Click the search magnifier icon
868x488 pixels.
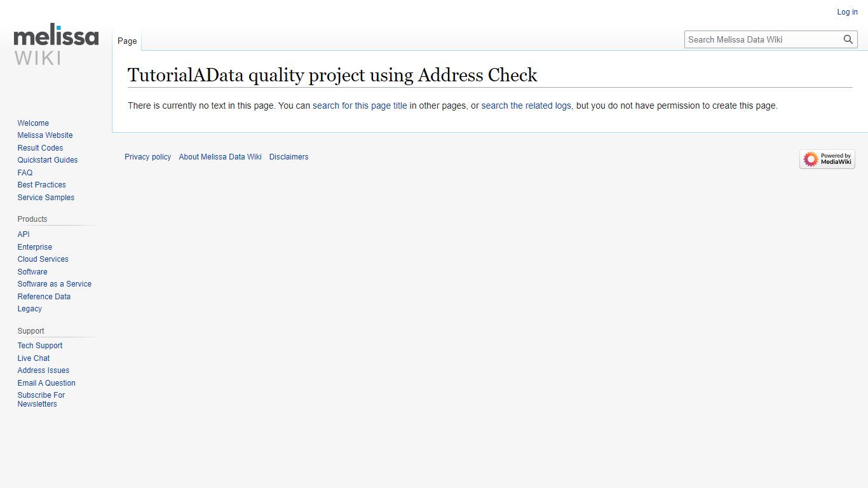pos(848,39)
